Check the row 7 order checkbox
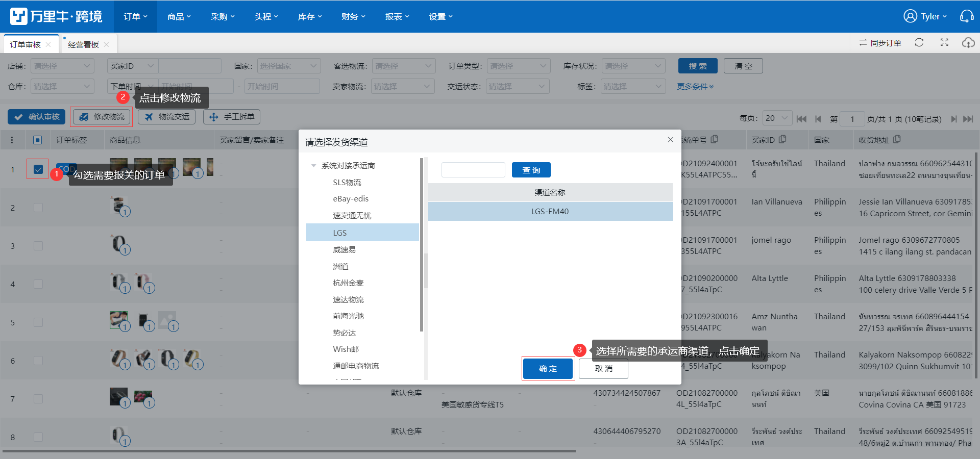 pos(38,399)
